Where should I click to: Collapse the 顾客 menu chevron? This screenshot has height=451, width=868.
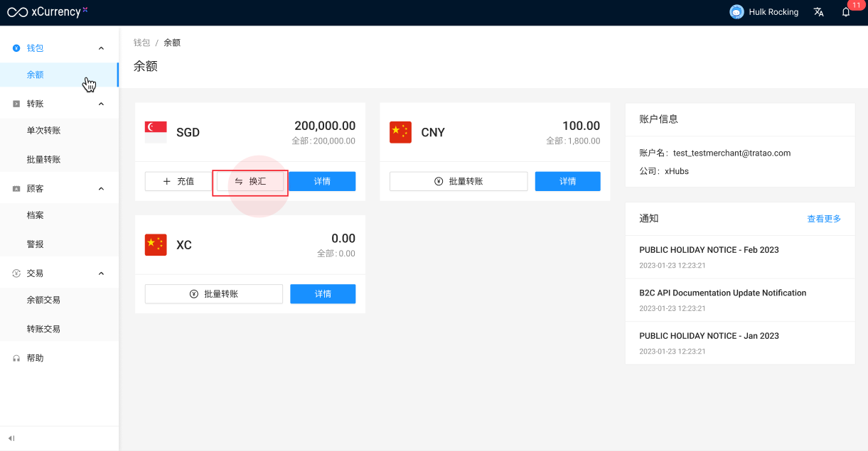click(101, 189)
